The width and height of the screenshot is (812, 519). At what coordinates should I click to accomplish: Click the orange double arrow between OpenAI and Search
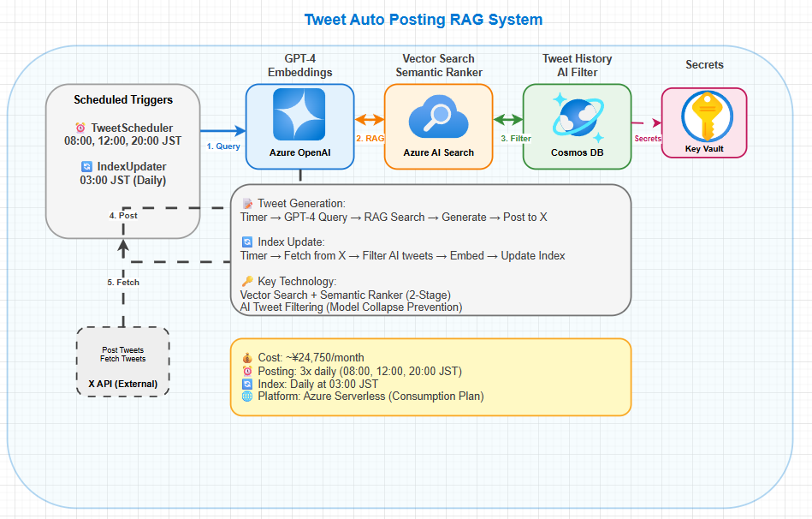tap(370, 120)
